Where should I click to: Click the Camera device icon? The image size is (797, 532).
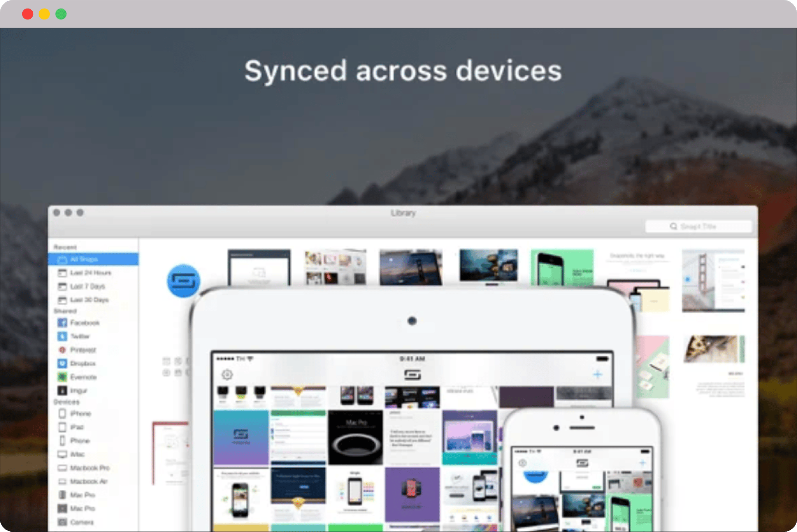click(x=62, y=522)
